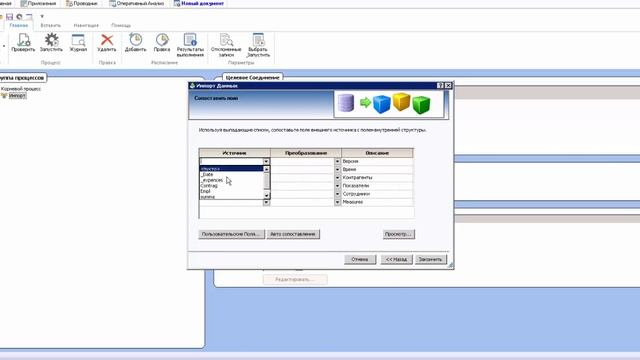Click scroll-down arrow of the source dropdown list
The height and width of the screenshot is (360, 640).
point(267,196)
